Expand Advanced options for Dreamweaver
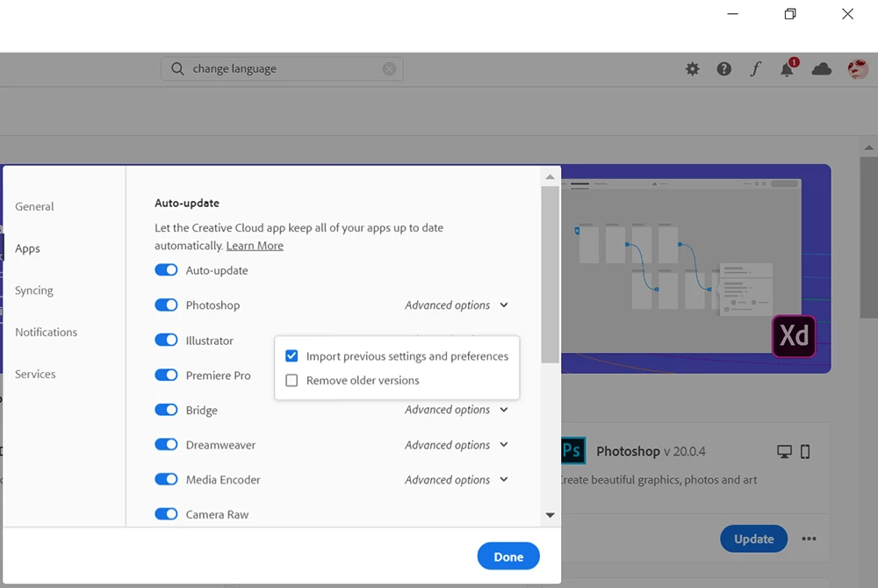Screen dimensions: 878x588 click(x=457, y=445)
